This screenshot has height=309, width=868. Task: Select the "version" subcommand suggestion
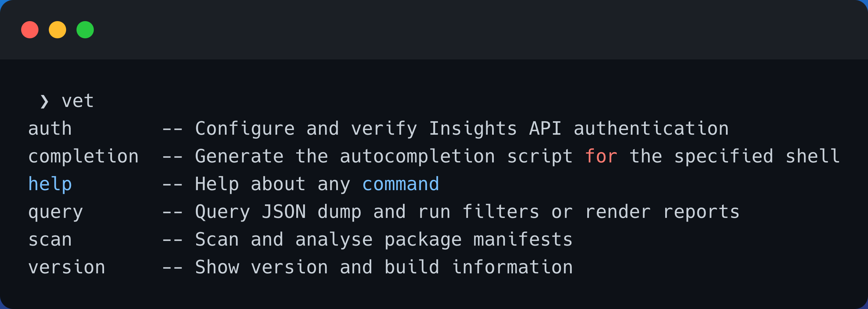[x=66, y=267]
